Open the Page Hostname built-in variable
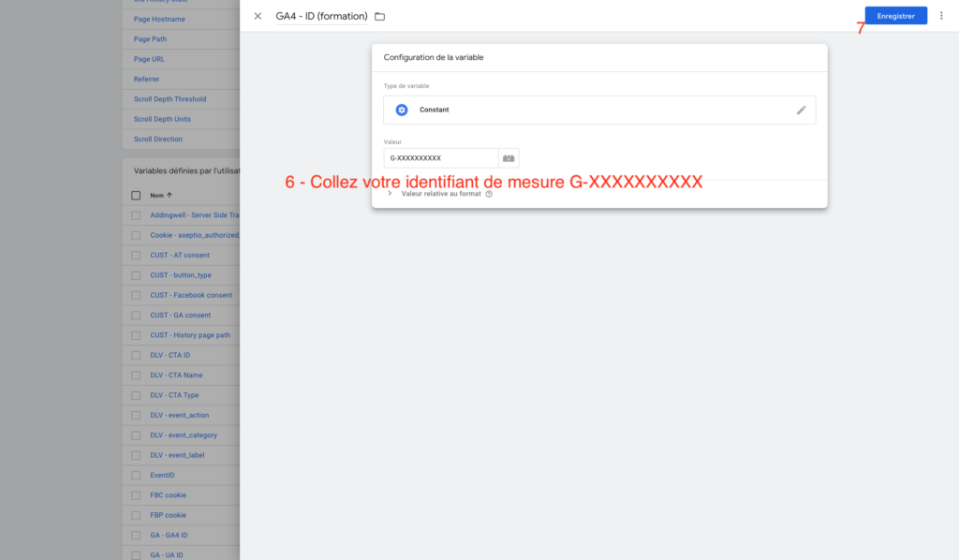Image resolution: width=959 pixels, height=560 pixels. point(159,19)
